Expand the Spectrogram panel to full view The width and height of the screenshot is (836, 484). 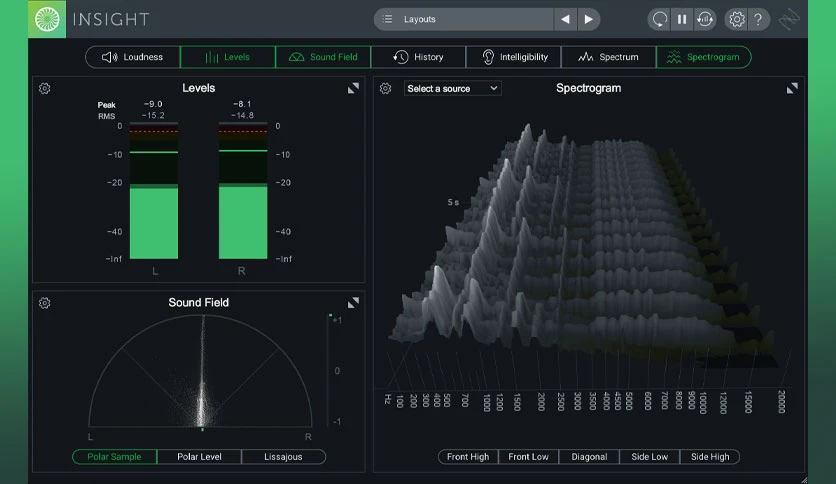point(792,88)
